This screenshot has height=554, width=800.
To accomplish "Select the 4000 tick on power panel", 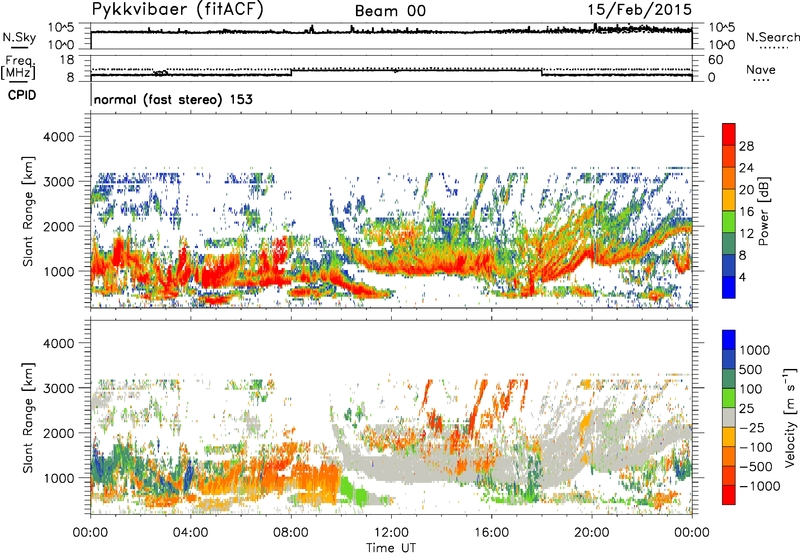I will pos(59,137).
